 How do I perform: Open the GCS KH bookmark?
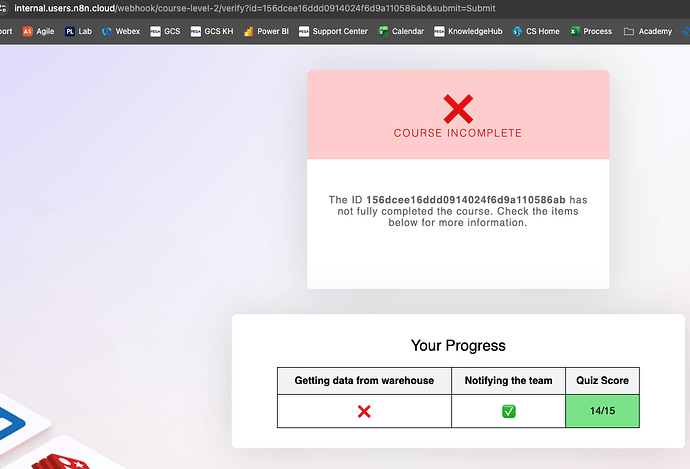pyautogui.click(x=212, y=31)
